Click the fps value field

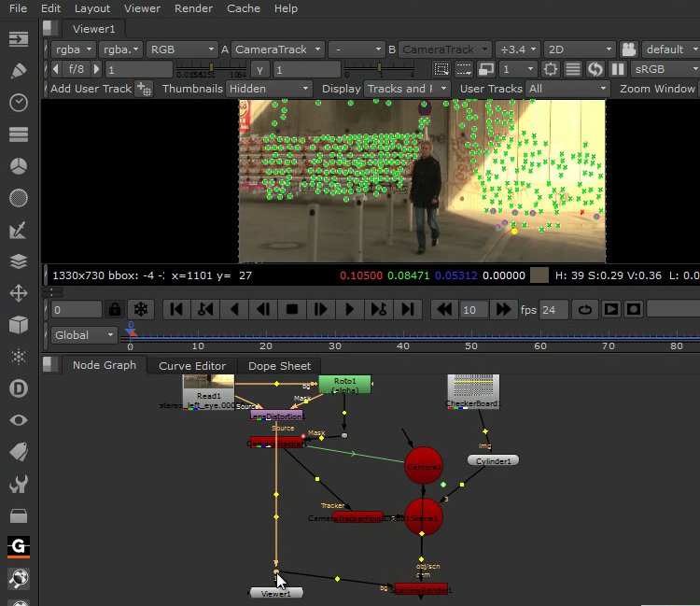tap(553, 309)
